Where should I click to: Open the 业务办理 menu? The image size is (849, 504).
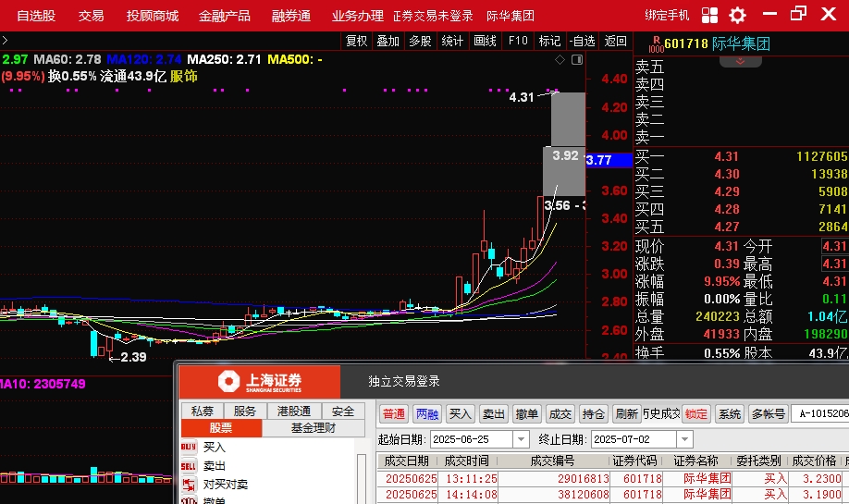pos(357,16)
